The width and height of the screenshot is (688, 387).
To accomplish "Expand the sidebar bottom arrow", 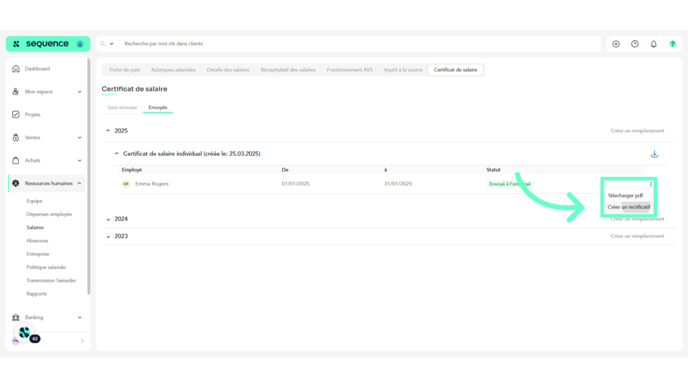I will coord(82,341).
